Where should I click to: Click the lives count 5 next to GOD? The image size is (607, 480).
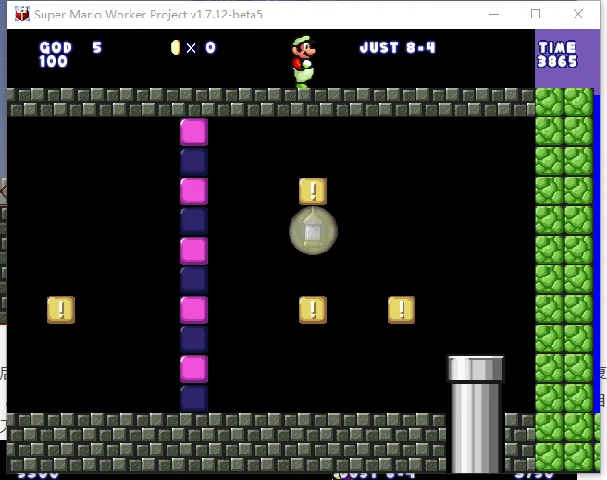97,48
